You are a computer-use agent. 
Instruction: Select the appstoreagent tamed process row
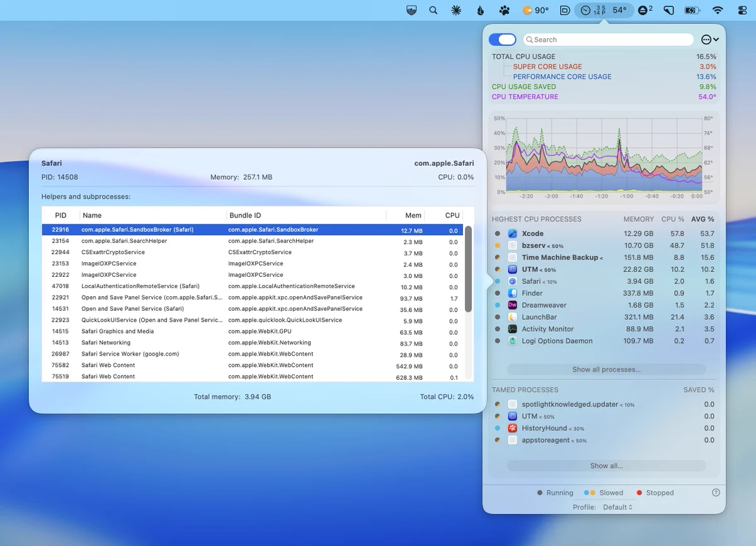tap(604, 440)
